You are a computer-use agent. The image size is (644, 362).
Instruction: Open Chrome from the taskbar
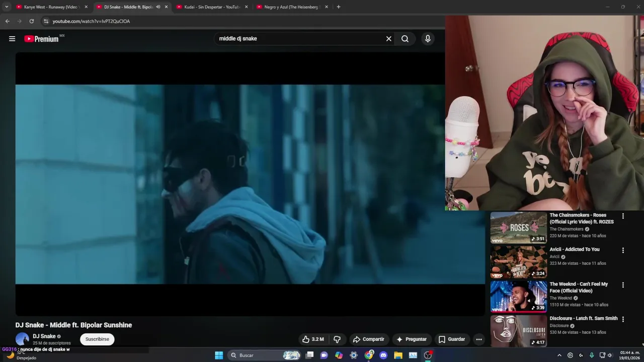tap(369, 355)
